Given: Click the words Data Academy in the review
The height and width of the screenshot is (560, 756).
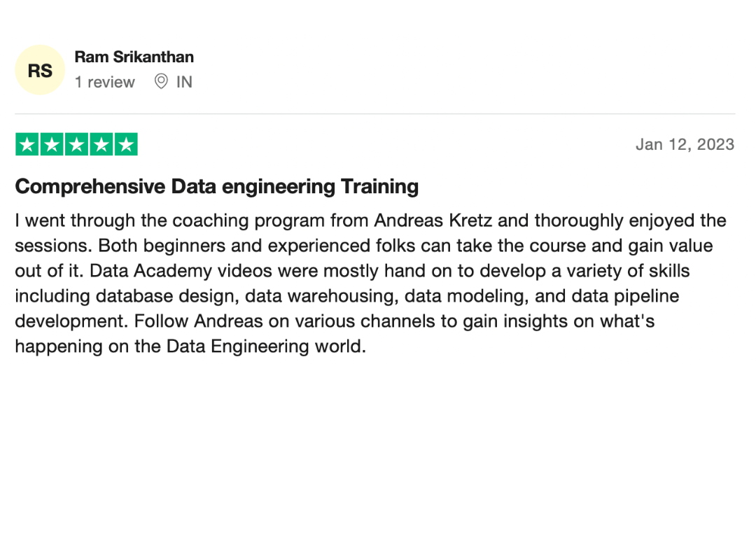Looking at the screenshot, I should 151,271.
